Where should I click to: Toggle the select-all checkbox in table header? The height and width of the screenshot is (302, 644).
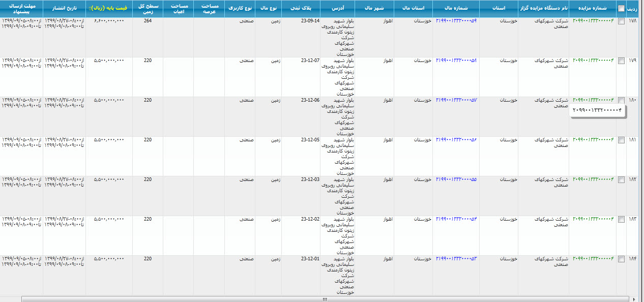click(x=621, y=9)
